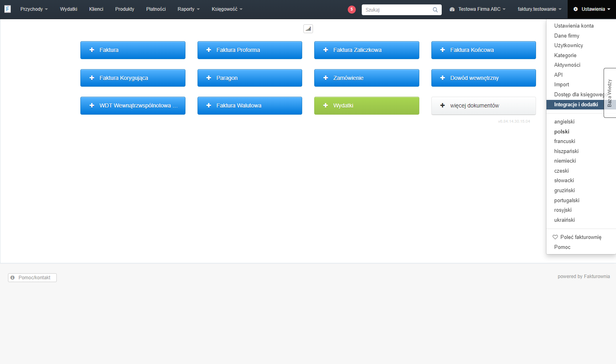Screen dimensions: 616x364
Task: Open the Baza Wiedzy side tab
Action: point(610,93)
